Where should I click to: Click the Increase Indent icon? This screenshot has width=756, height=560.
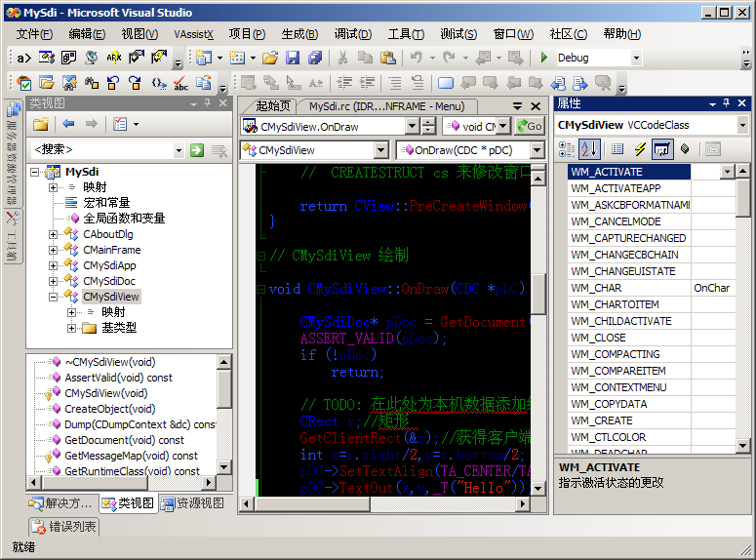tap(367, 83)
